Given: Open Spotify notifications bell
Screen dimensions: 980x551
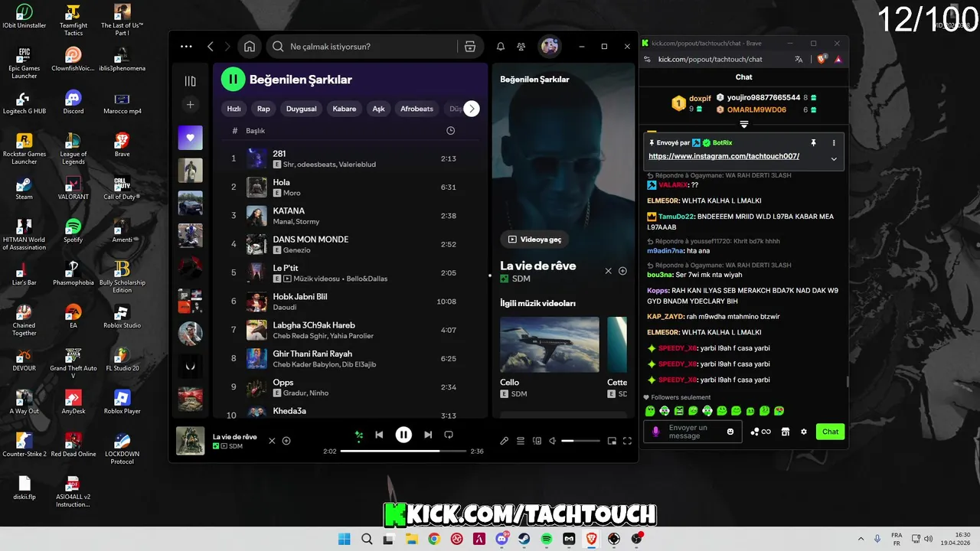Looking at the screenshot, I should tap(501, 47).
